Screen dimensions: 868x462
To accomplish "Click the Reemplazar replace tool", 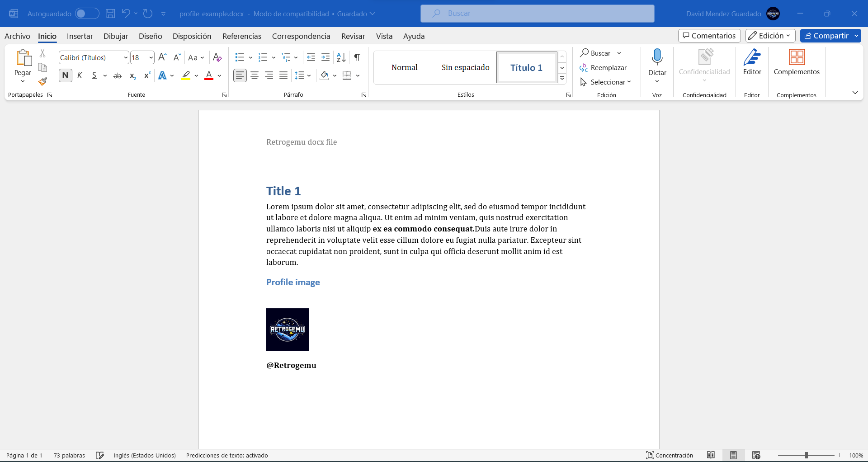I will (603, 68).
